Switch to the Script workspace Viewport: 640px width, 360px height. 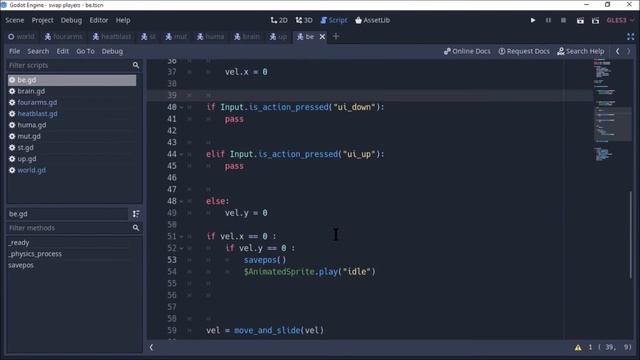coord(334,20)
